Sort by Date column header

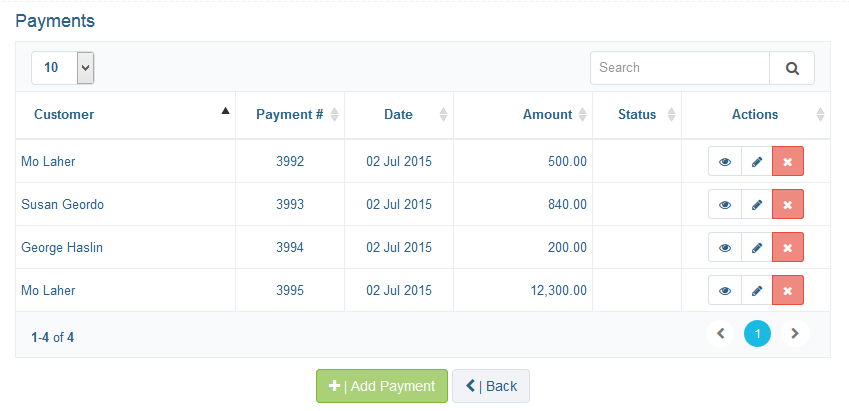tap(399, 115)
